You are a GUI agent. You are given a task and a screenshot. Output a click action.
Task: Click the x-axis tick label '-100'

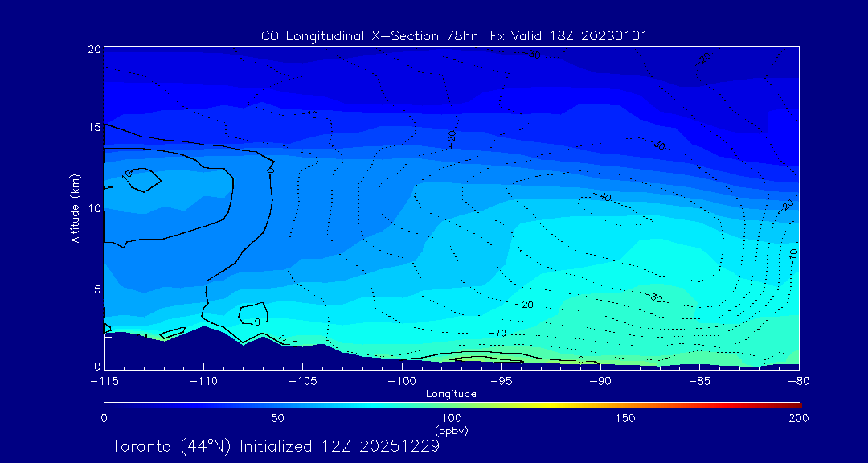click(x=402, y=381)
